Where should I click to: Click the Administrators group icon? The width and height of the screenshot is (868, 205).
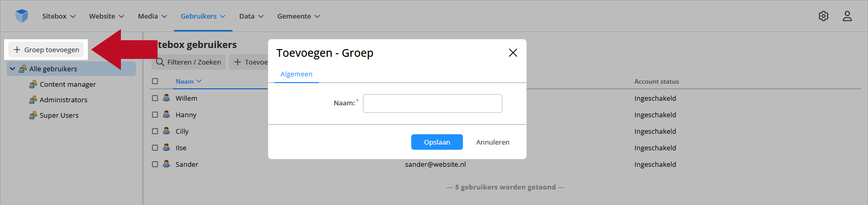coord(33,100)
